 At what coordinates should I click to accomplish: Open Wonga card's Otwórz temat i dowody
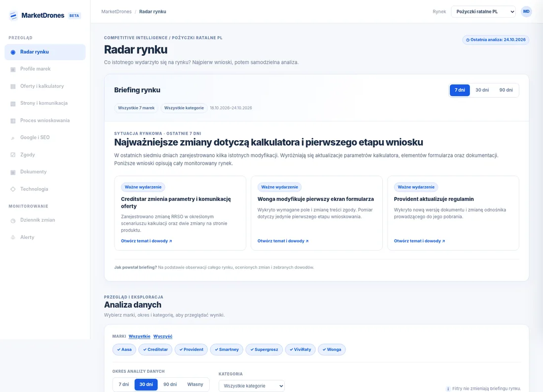(283, 241)
